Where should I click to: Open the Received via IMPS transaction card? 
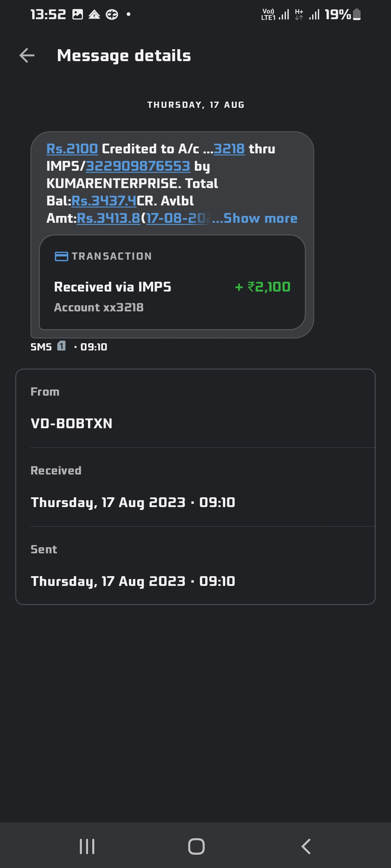(x=172, y=282)
